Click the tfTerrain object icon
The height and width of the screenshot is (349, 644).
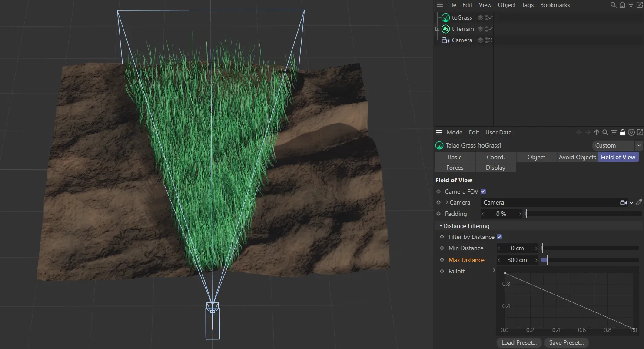[x=445, y=29]
